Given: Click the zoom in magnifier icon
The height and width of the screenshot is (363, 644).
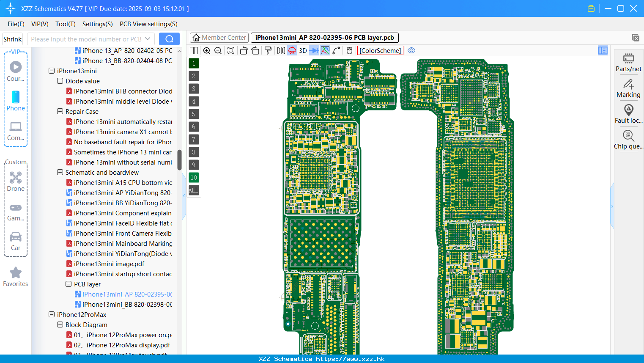Looking at the screenshot, I should (x=207, y=51).
